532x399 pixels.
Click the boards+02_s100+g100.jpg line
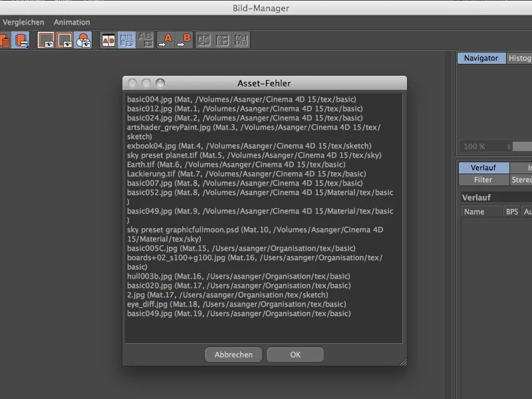coord(255,262)
